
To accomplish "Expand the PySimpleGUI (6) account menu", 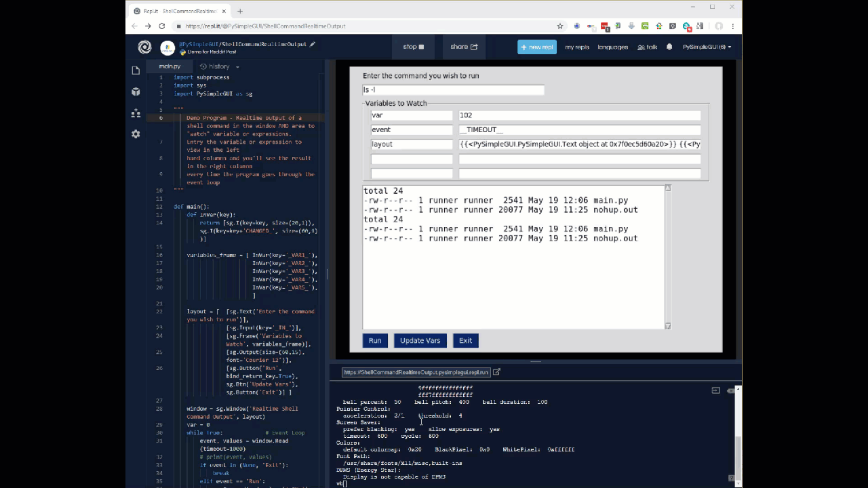I will pyautogui.click(x=707, y=47).
